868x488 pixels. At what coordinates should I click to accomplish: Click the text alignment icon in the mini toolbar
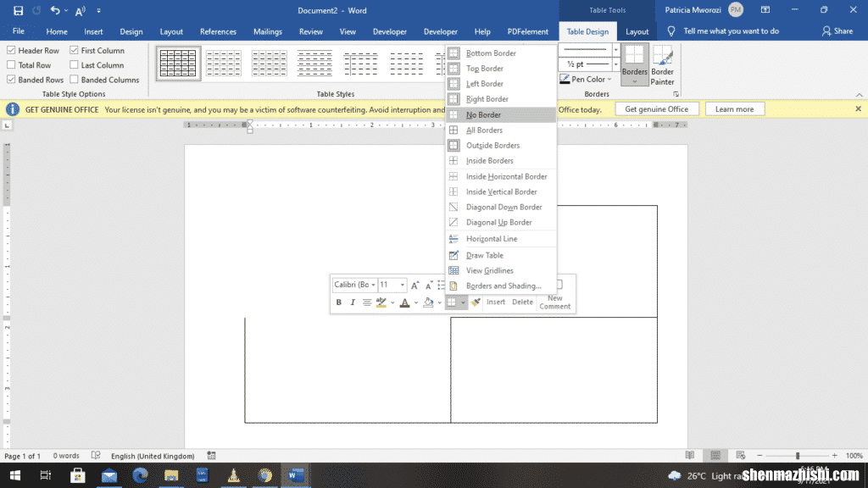pos(366,302)
